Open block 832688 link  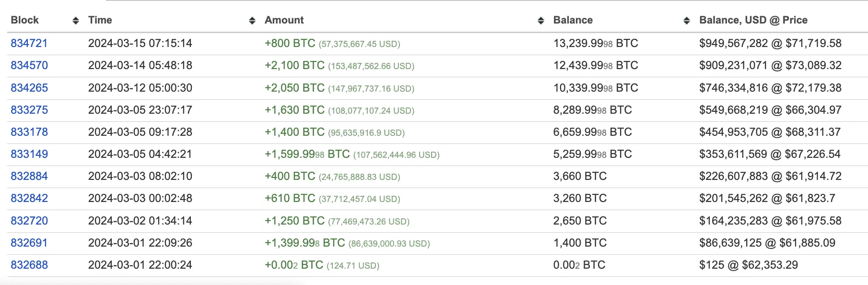pos(29,265)
